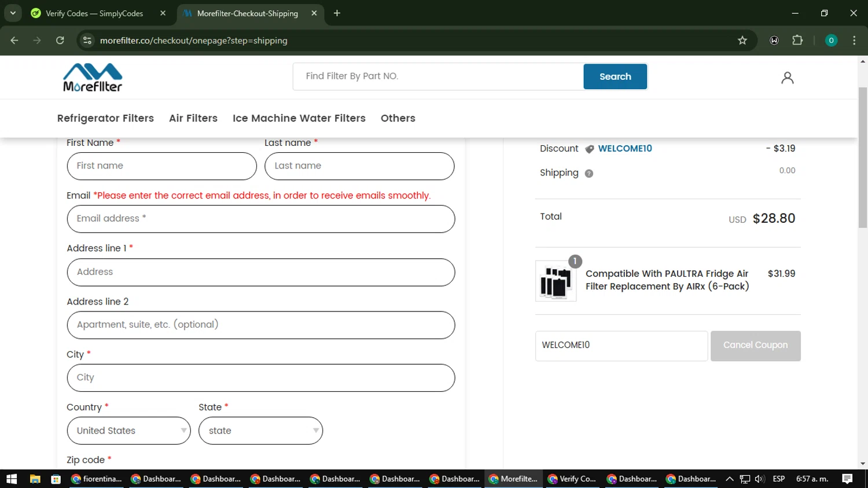Open Microsoft Store from the taskbar

tap(56, 479)
